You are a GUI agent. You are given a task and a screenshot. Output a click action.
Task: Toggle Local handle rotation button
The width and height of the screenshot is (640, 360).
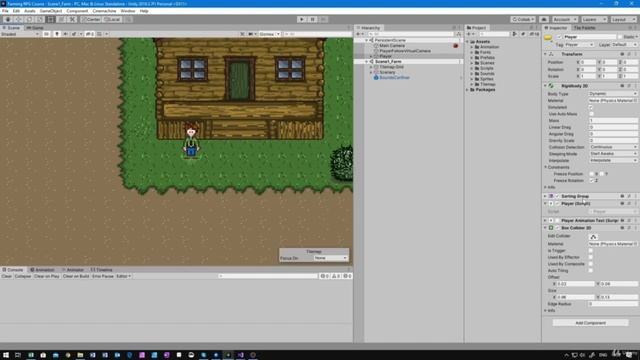112,19
